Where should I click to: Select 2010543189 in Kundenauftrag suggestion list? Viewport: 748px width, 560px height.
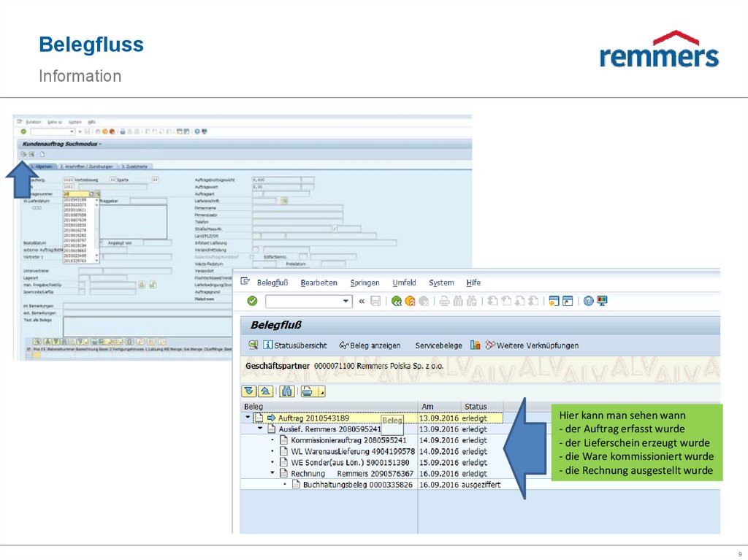click(75, 200)
